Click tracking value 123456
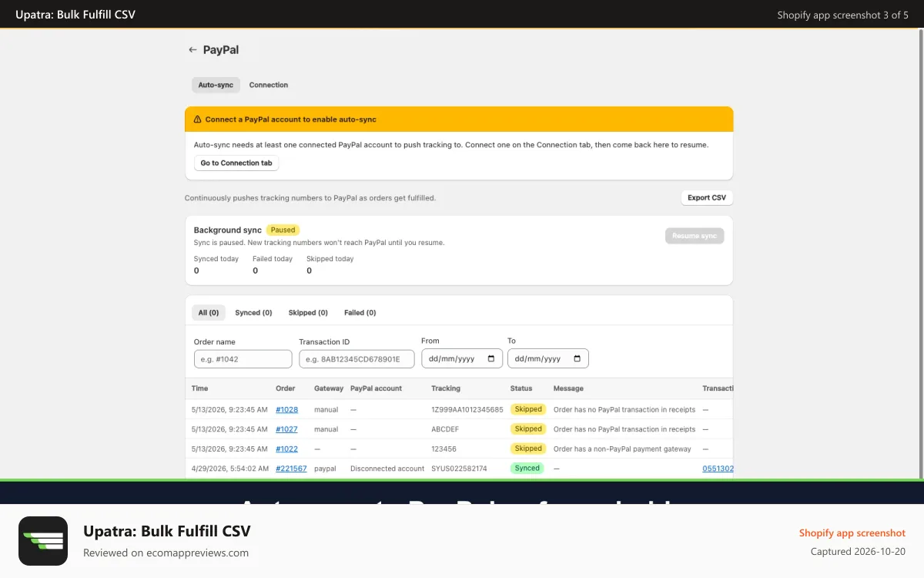The width and height of the screenshot is (924, 578). coord(444,449)
